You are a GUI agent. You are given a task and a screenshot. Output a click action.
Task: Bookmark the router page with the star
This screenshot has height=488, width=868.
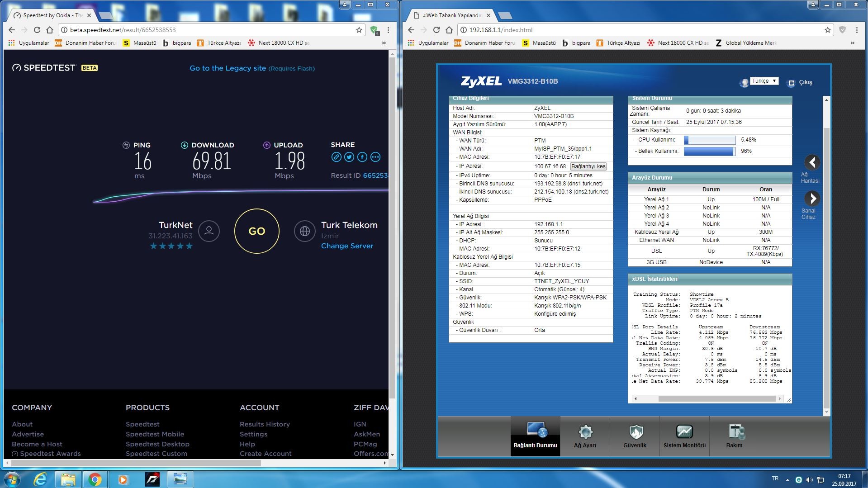click(x=828, y=30)
